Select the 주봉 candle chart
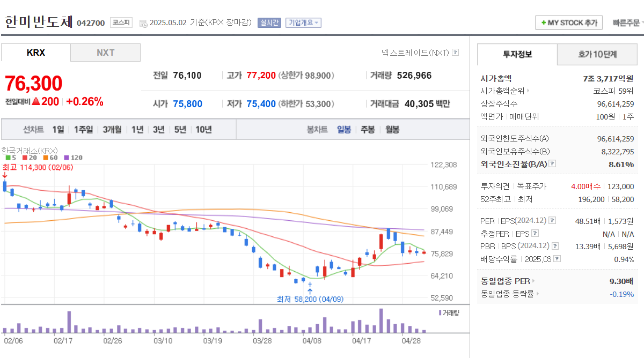The width and height of the screenshot is (644, 358). click(x=368, y=129)
